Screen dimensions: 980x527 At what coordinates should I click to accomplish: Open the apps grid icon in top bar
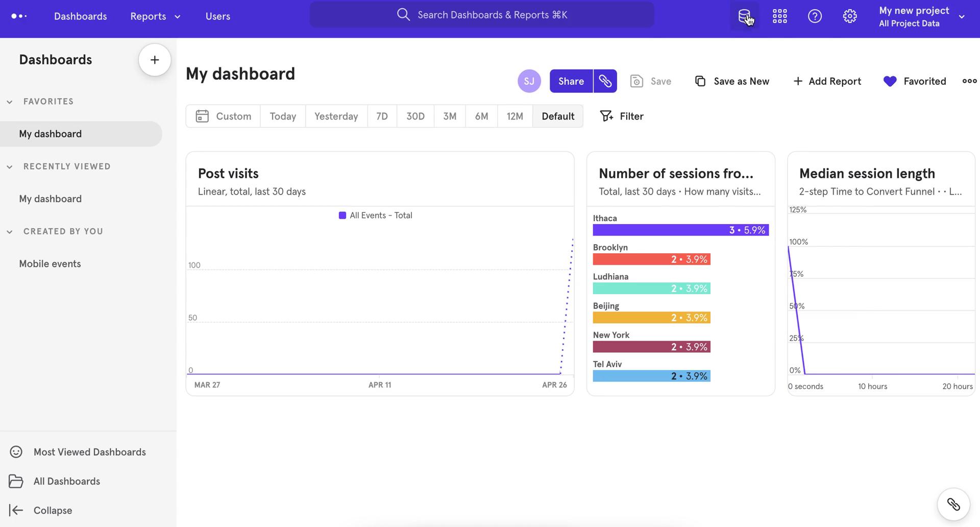[779, 16]
